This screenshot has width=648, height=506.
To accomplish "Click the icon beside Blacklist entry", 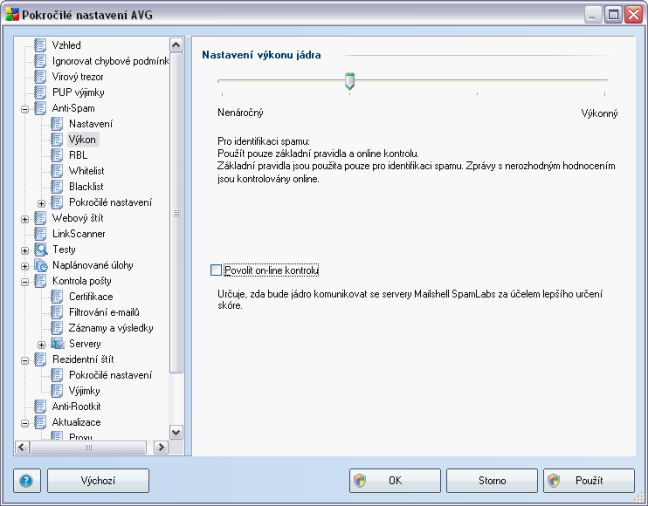I will pos(57,186).
